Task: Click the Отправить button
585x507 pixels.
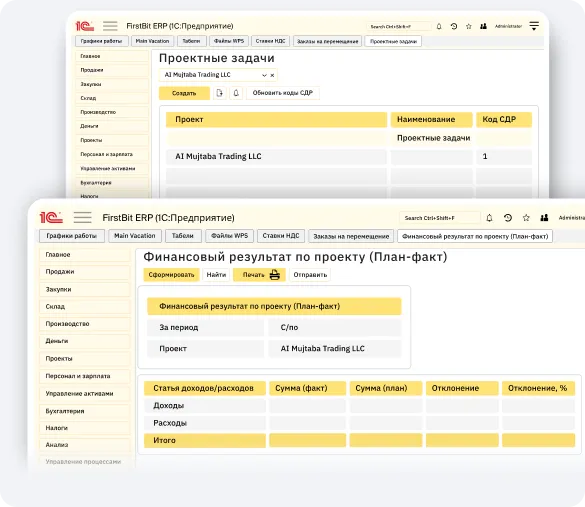Action: click(x=310, y=275)
